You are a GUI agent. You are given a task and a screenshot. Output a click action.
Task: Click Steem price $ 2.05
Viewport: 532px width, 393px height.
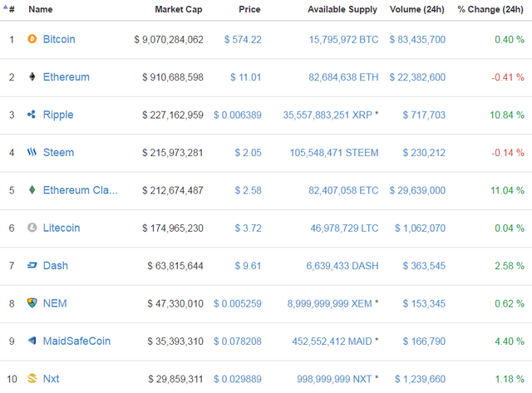[x=249, y=153]
